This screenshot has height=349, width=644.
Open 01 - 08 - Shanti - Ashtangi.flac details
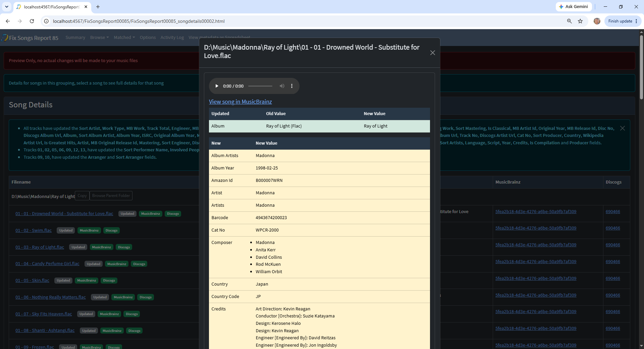coord(45,331)
